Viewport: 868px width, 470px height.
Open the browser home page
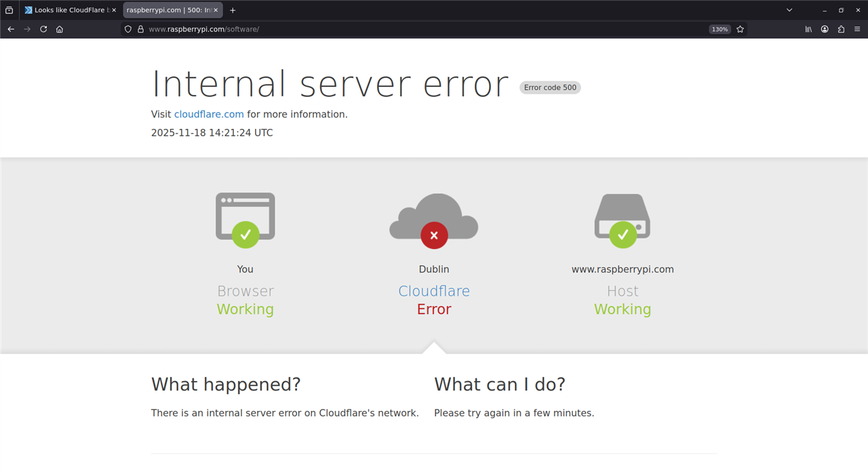click(x=60, y=29)
